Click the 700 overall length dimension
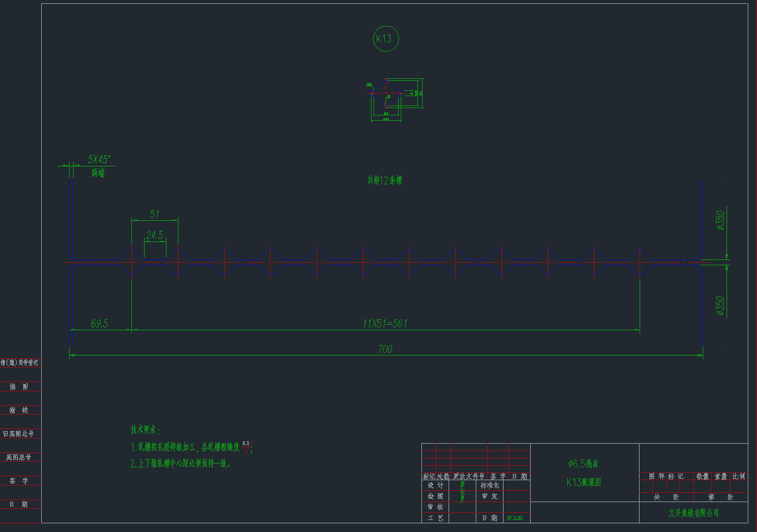 click(x=385, y=350)
